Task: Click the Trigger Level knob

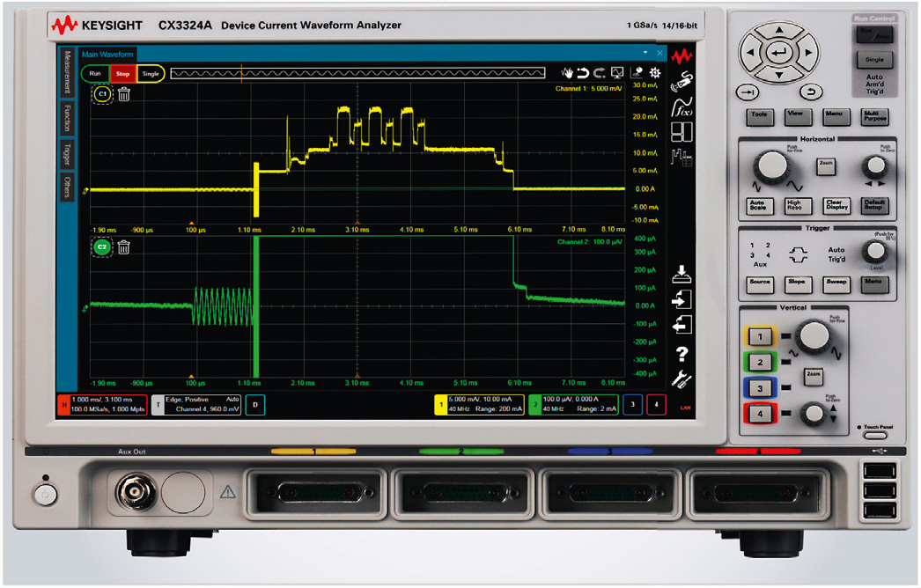Action: pyautogui.click(x=875, y=252)
